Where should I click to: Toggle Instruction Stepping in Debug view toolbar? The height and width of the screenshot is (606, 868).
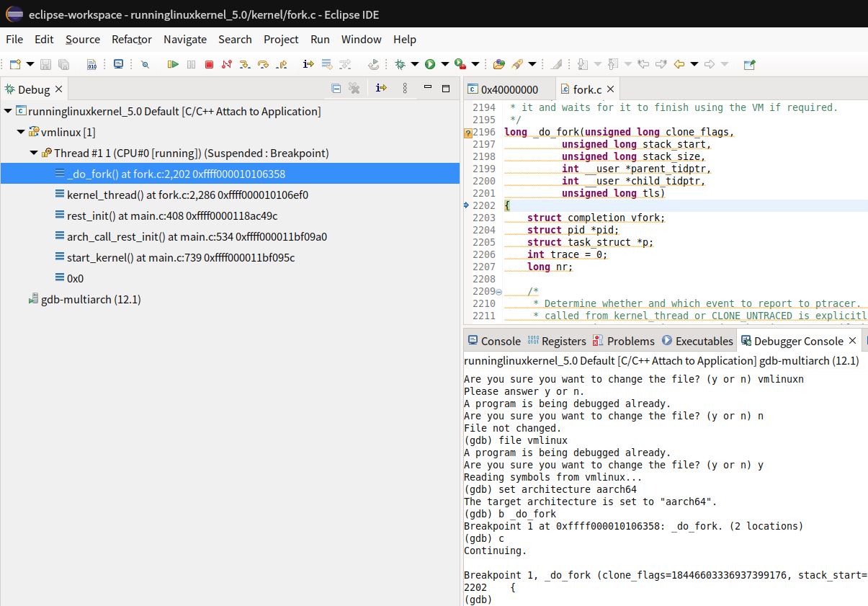coord(381,89)
